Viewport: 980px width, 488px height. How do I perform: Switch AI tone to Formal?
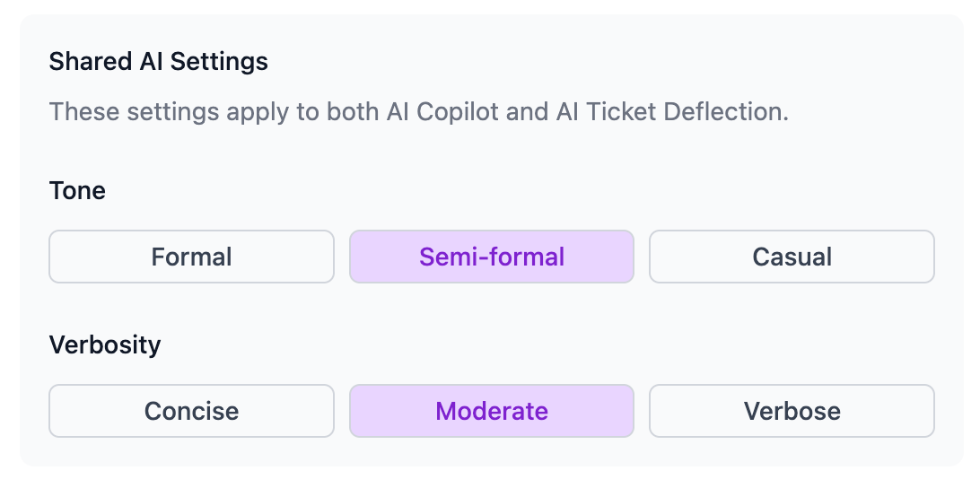[x=191, y=257]
